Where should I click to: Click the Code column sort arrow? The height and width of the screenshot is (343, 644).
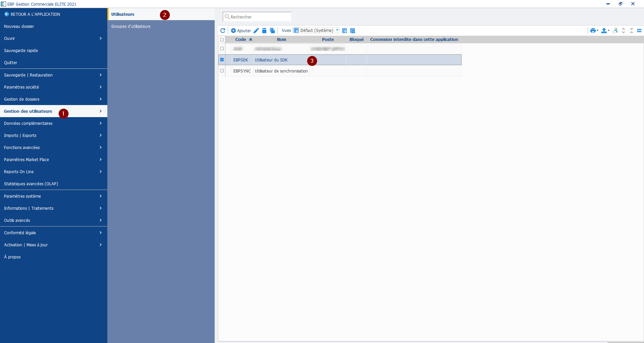(x=251, y=39)
